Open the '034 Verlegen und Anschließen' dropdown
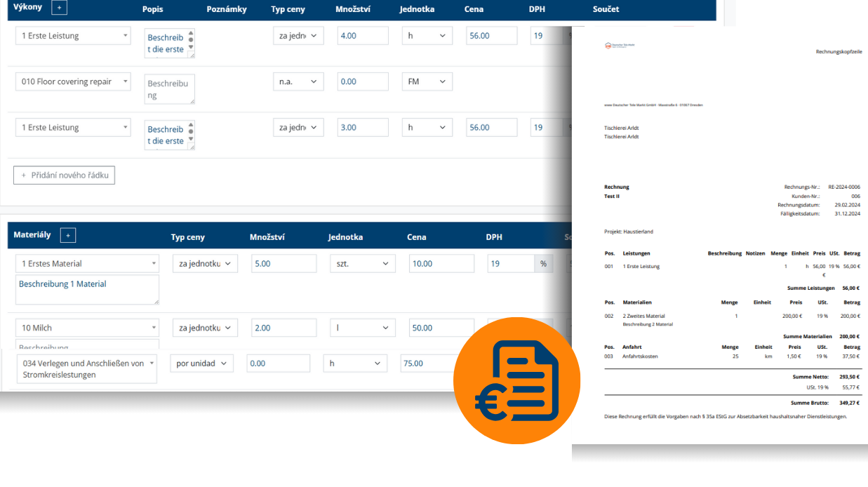This screenshot has width=868, height=487. [87, 369]
